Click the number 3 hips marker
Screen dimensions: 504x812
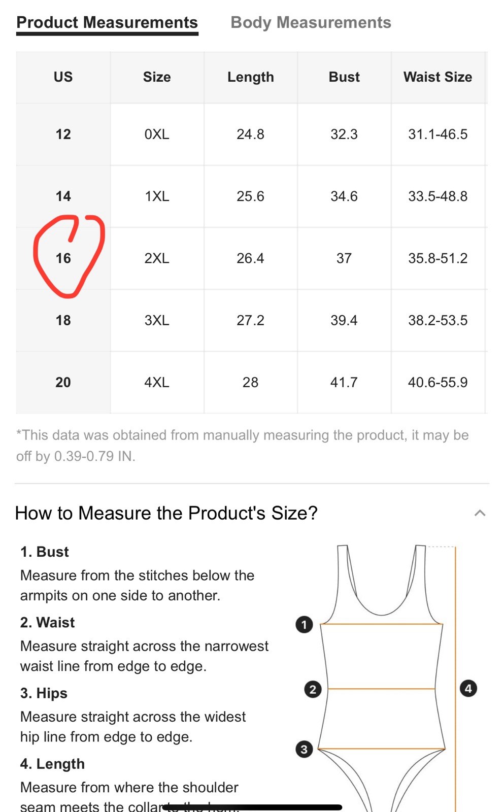304,749
